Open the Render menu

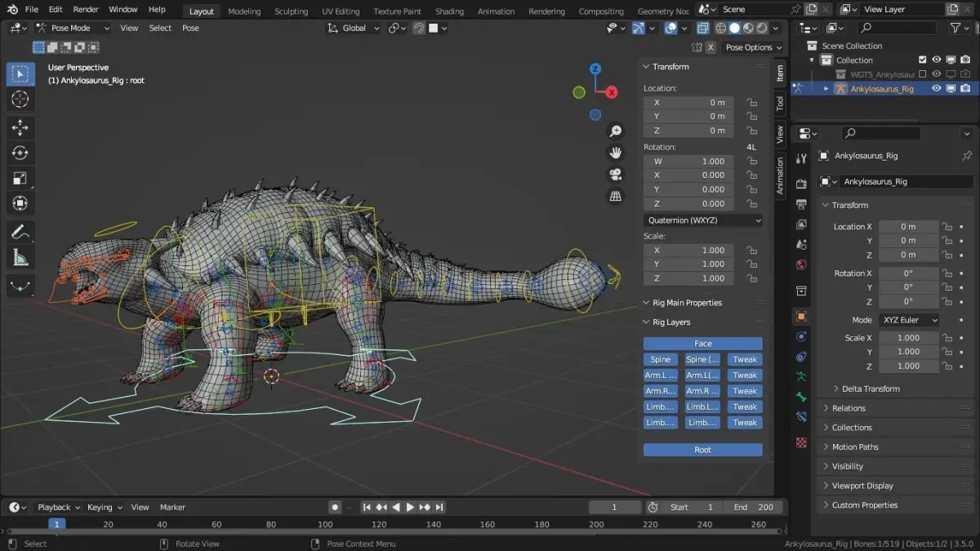(86, 10)
